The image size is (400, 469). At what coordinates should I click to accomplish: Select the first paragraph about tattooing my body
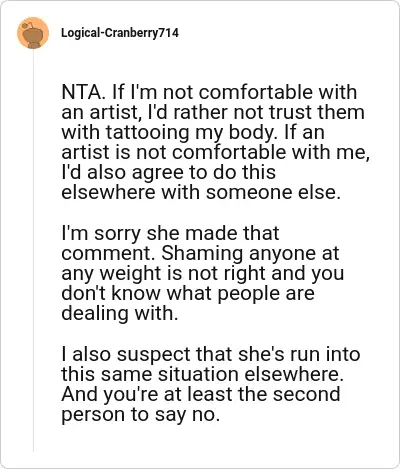(216, 142)
